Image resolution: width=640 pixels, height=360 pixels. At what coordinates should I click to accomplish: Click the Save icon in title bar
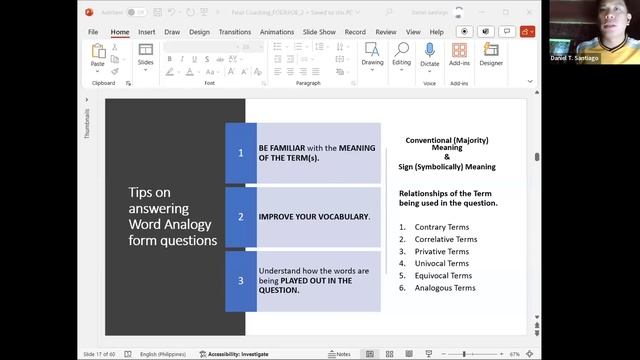158,12
